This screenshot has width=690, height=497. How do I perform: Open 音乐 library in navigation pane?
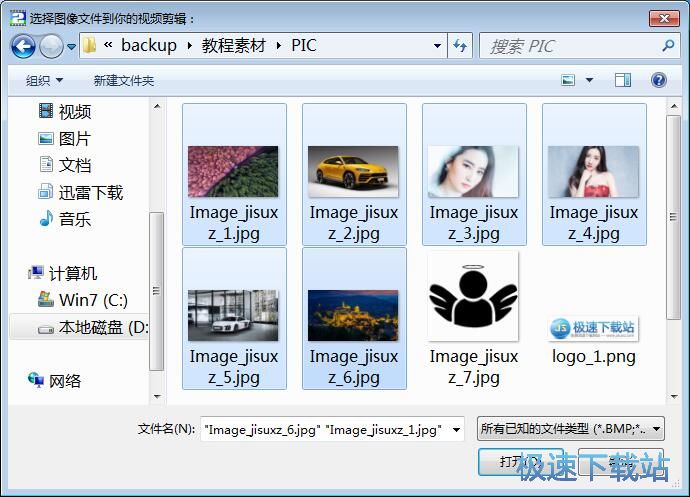[x=75, y=219]
